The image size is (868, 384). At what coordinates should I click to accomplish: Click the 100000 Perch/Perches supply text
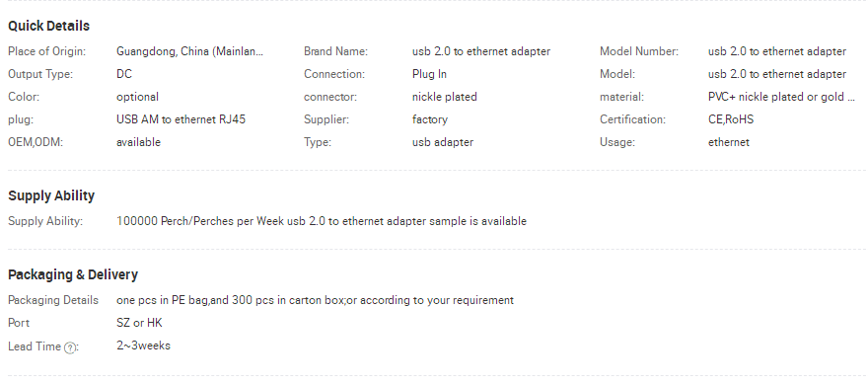322,221
